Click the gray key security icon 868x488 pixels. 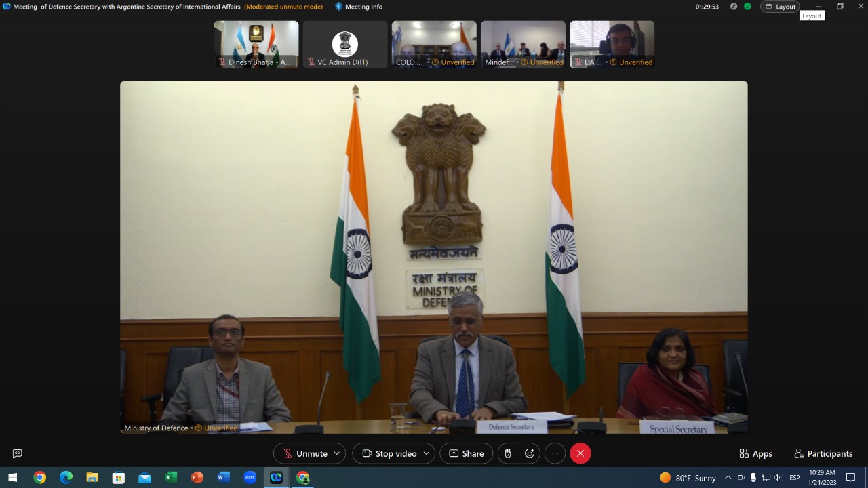point(734,7)
